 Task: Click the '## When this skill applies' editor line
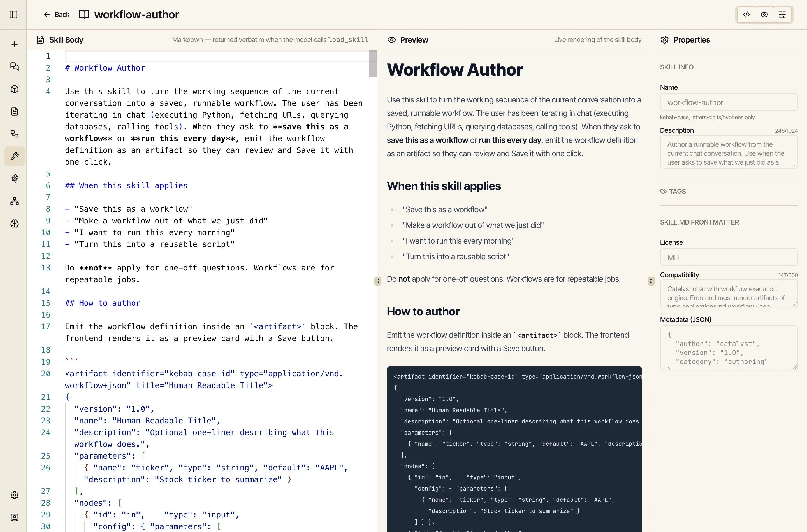tap(126, 186)
